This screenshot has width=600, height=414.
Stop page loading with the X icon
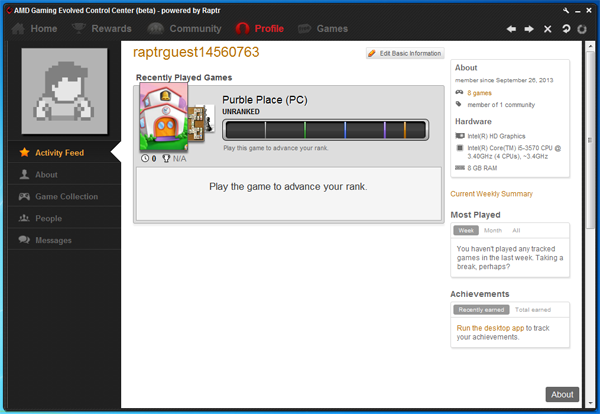547,29
